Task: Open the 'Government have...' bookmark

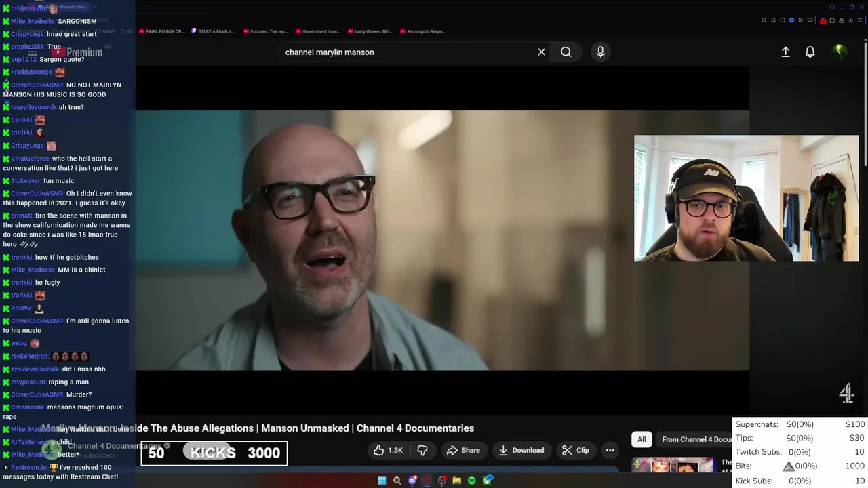Action: pyautogui.click(x=317, y=31)
